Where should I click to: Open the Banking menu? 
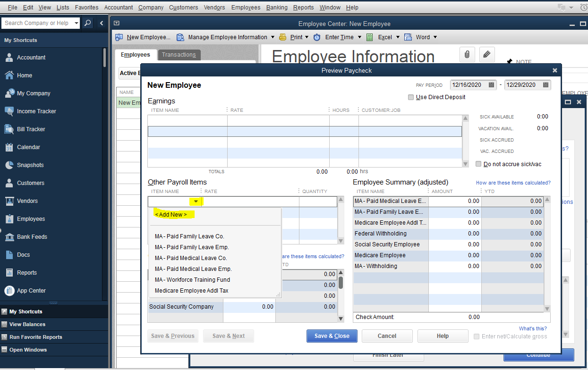tap(277, 8)
